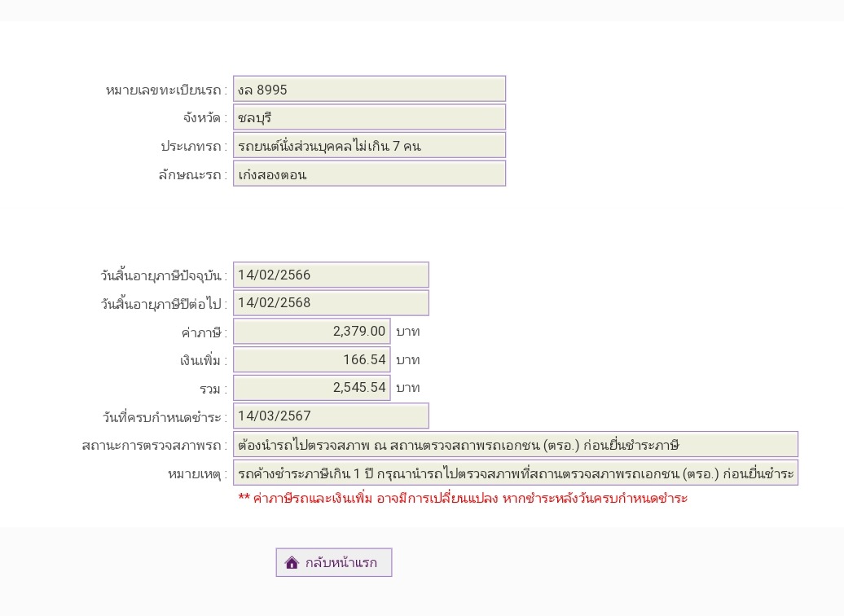Click the label วันสิ้นอายุภาษีปัจจุบัน
Image resolution: width=844 pixels, height=616 pixels.
(164, 275)
